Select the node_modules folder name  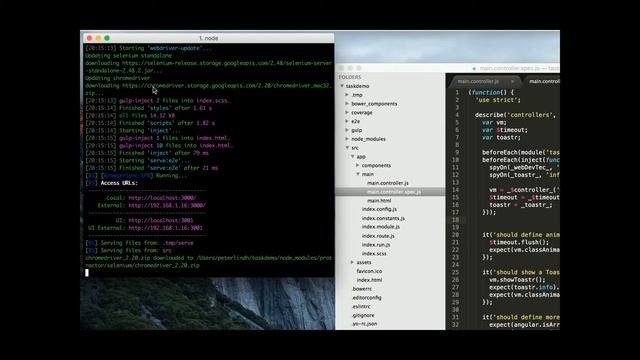tap(369, 139)
